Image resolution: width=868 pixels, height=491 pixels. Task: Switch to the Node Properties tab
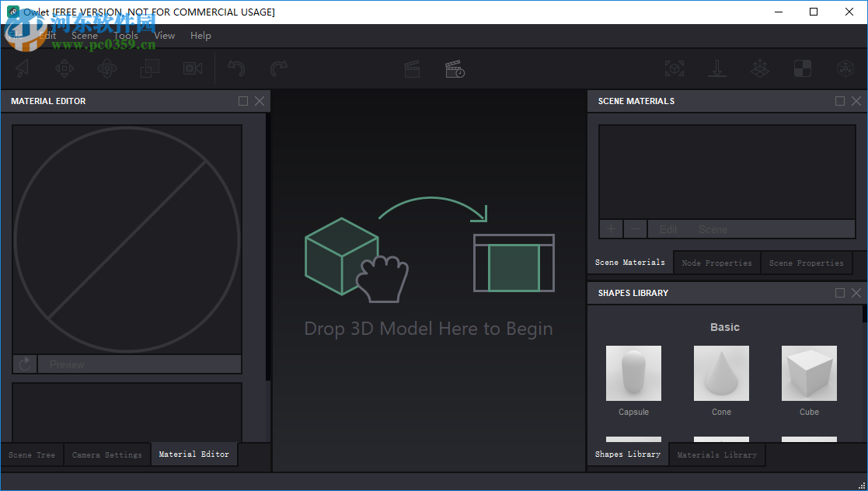point(716,263)
